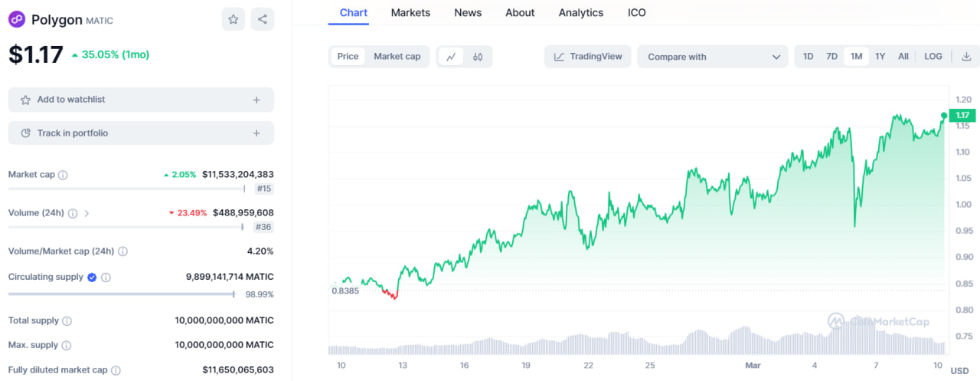The height and width of the screenshot is (381, 980).
Task: Click the download chart data icon
Action: (x=966, y=57)
